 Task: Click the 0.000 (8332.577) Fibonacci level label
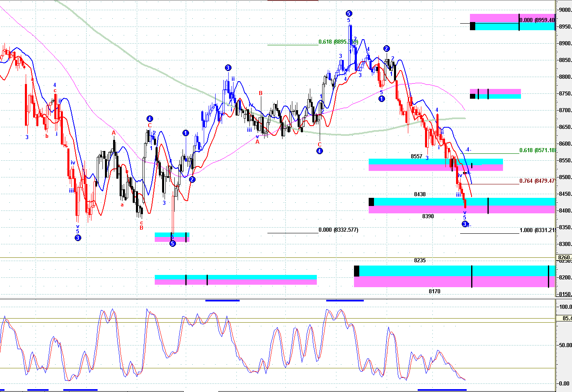[x=338, y=230]
